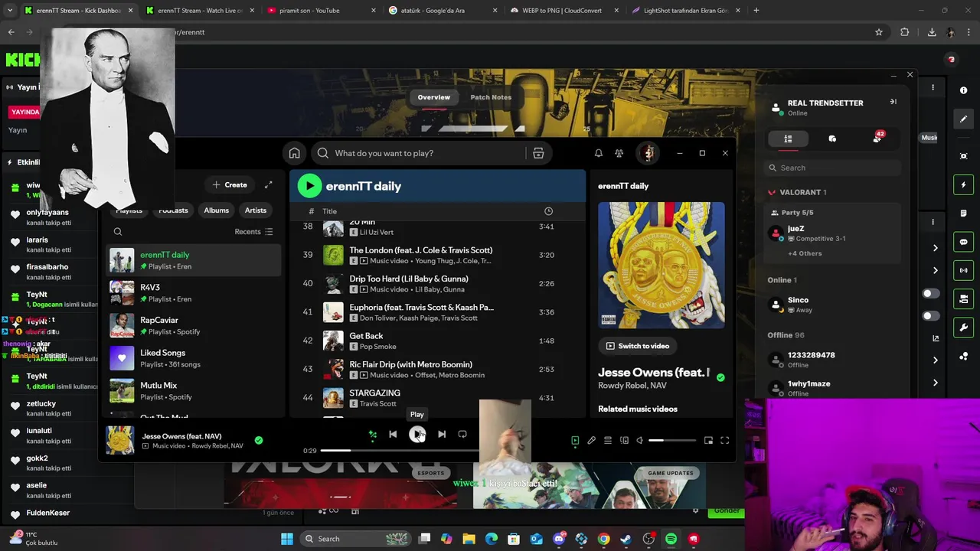Viewport: 980px width, 551px height.
Task: Click the Create button in Spotify library
Action: (x=230, y=184)
